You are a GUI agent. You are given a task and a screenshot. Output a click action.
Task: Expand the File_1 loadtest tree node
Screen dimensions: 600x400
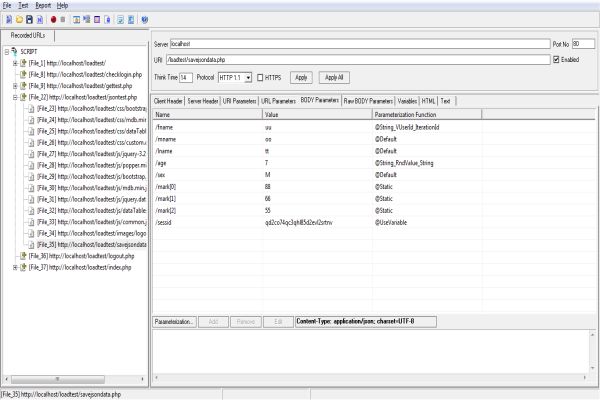(15, 63)
